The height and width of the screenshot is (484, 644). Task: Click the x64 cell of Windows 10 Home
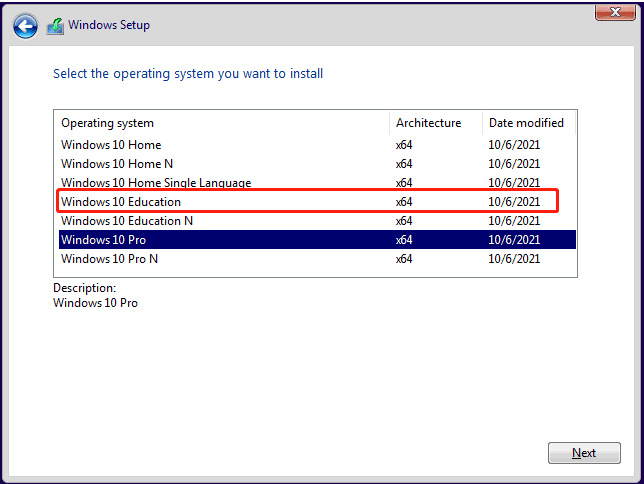404,145
